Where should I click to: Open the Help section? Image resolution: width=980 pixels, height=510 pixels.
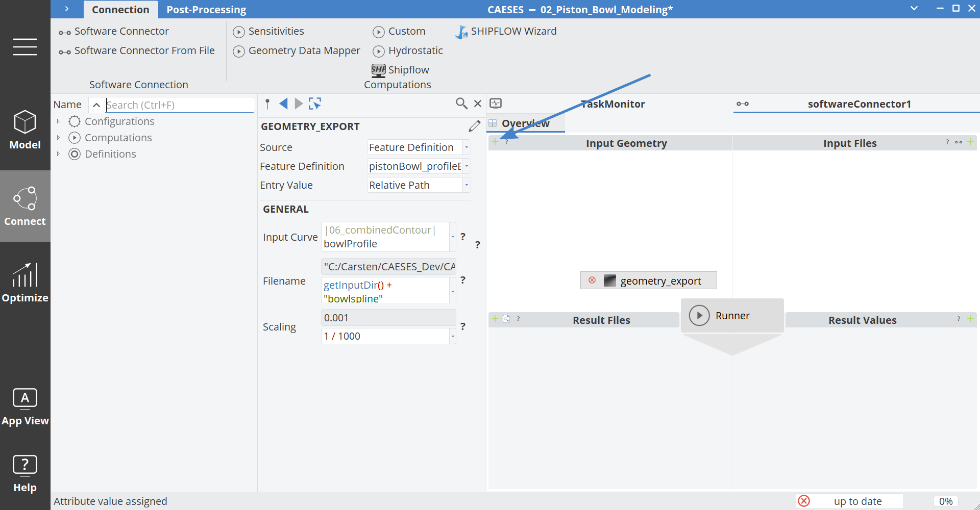(x=25, y=474)
